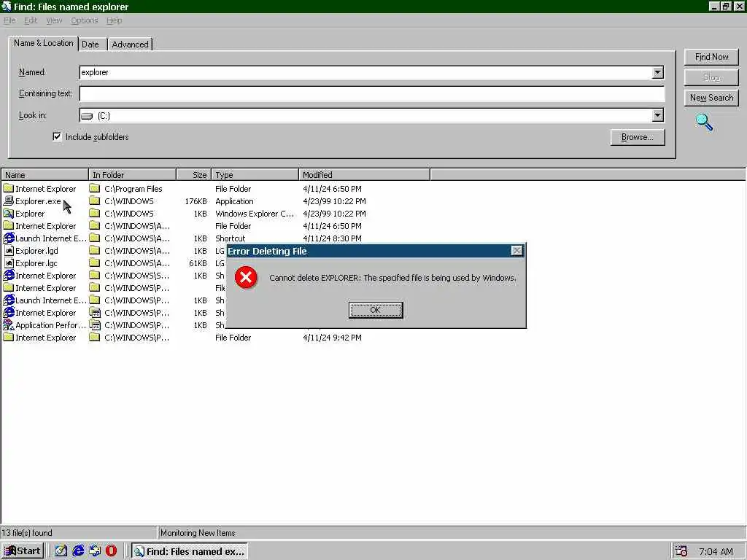Switch to the Date tab
The height and width of the screenshot is (560, 747).
click(90, 44)
